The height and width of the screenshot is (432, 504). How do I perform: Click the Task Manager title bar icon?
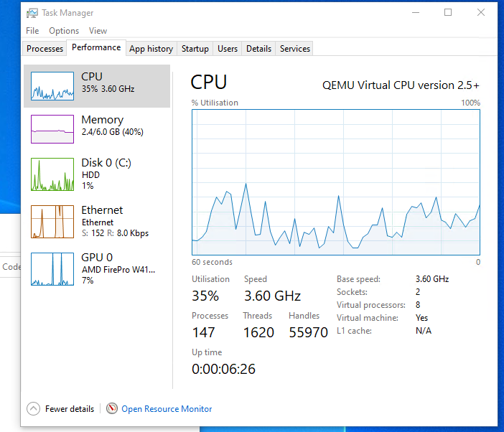(x=32, y=13)
